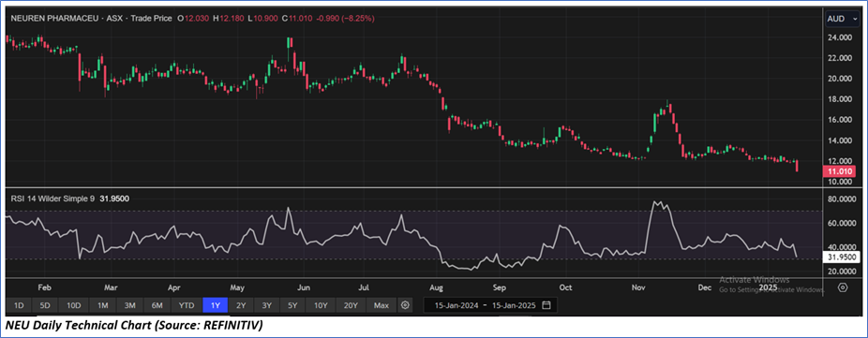Viewport: 868px width, 338px height.
Task: Show the 20Y price history
Action: coord(352,305)
